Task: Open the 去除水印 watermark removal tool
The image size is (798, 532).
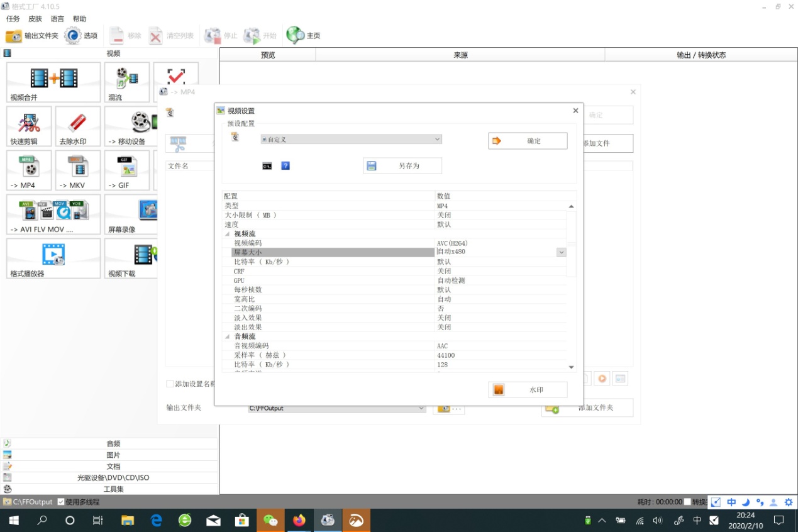Action: (x=77, y=126)
